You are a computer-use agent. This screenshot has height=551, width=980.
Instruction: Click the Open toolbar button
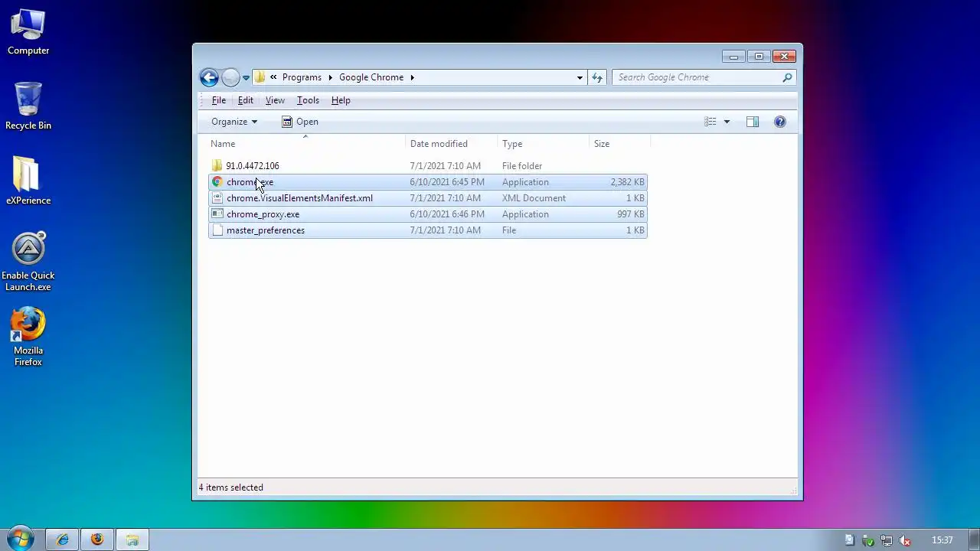click(299, 122)
